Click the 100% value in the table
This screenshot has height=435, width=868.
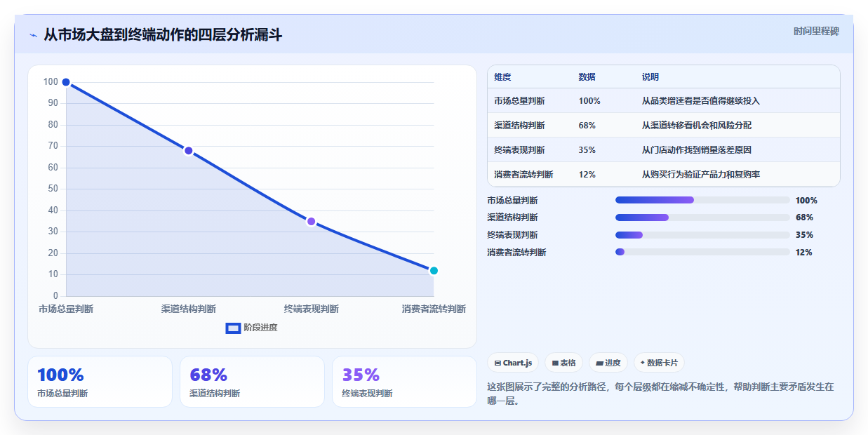click(589, 101)
